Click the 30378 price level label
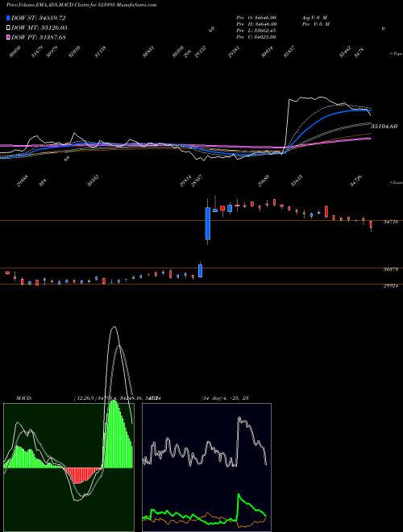 pos(390,270)
